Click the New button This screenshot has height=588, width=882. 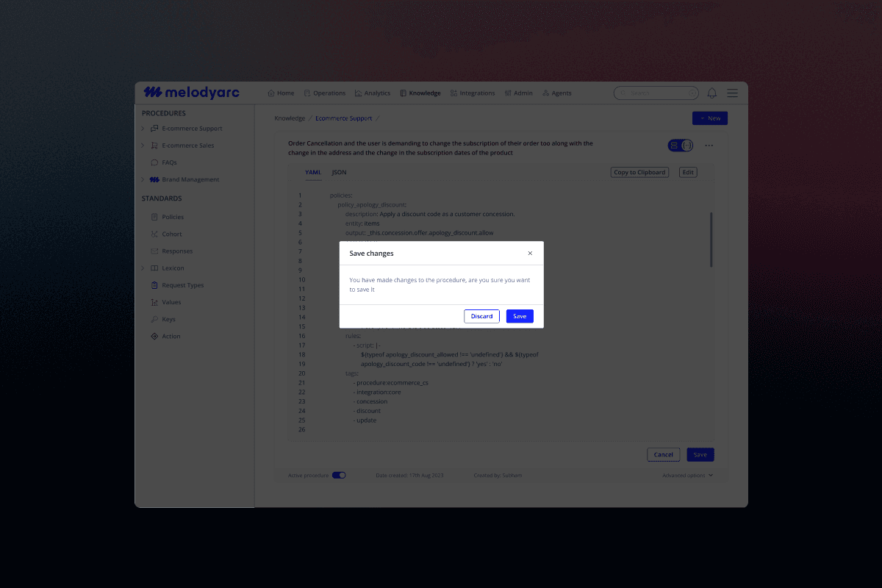[710, 118]
